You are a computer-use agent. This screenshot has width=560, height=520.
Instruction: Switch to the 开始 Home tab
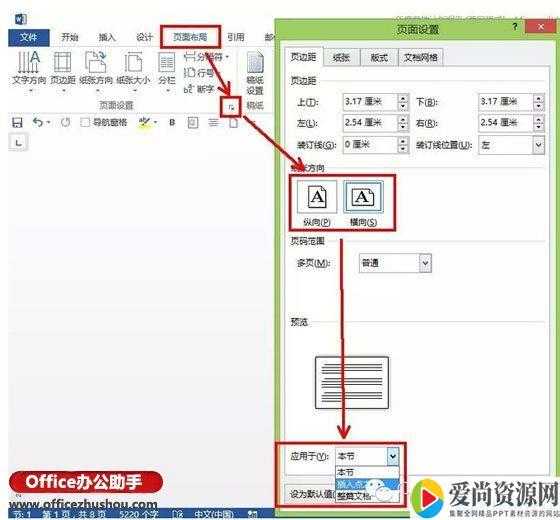[x=69, y=37]
